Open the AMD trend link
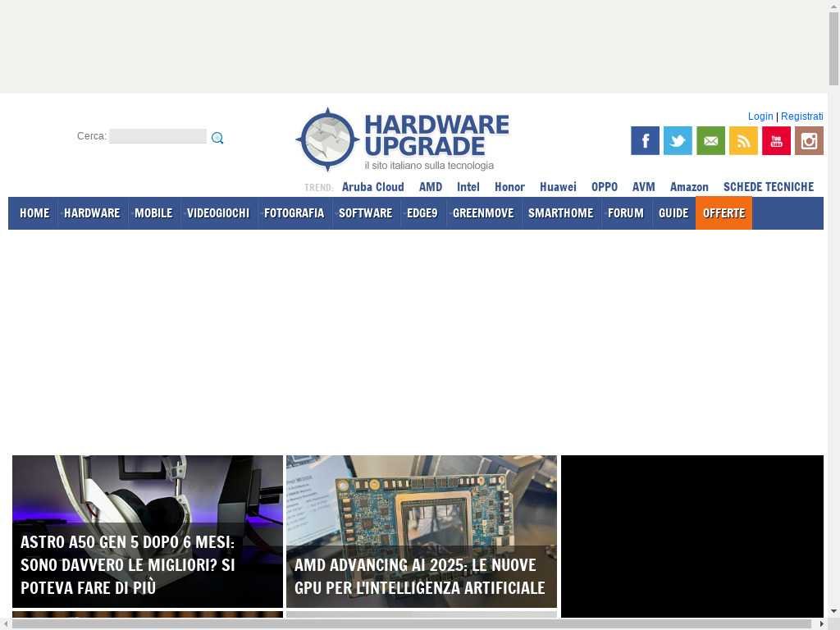Screen dimensions: 840x630 coord(431,187)
